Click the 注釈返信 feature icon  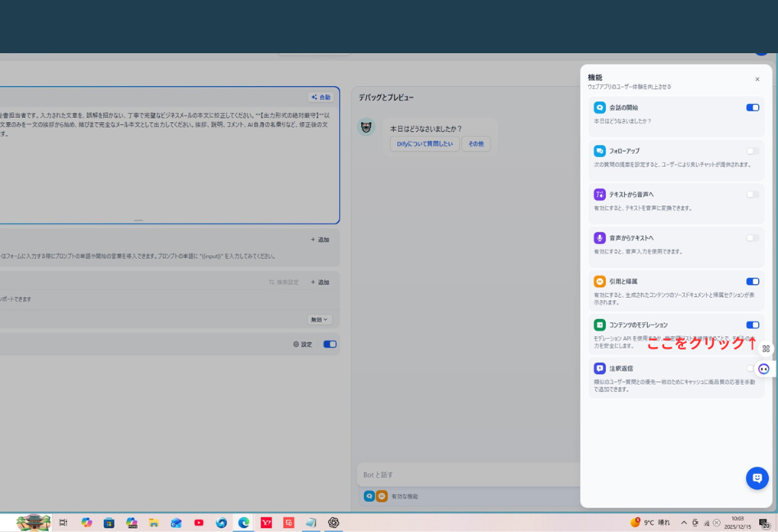(599, 368)
